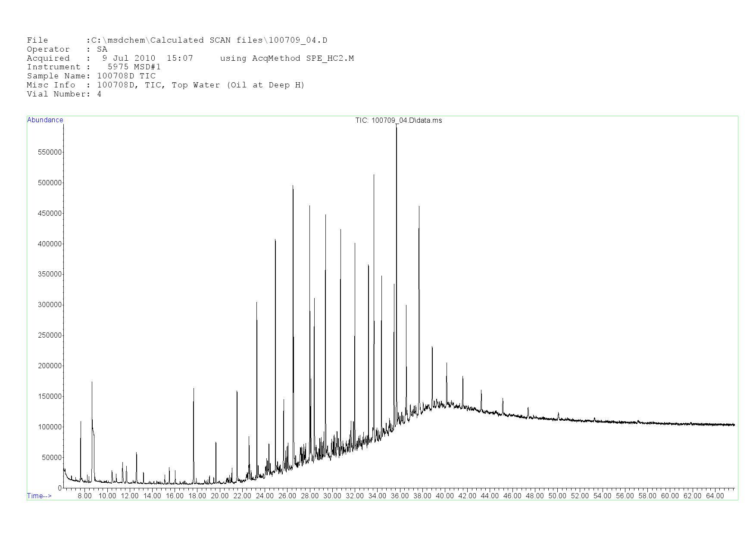756x534 pixels.
Task: Click the tallest peak tip near 35.7 minutes
Action: click(397, 126)
